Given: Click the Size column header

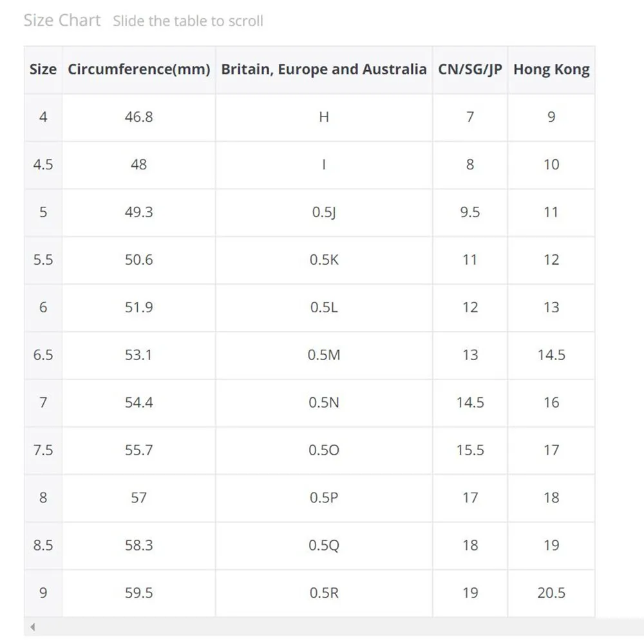Looking at the screenshot, I should 43,70.
